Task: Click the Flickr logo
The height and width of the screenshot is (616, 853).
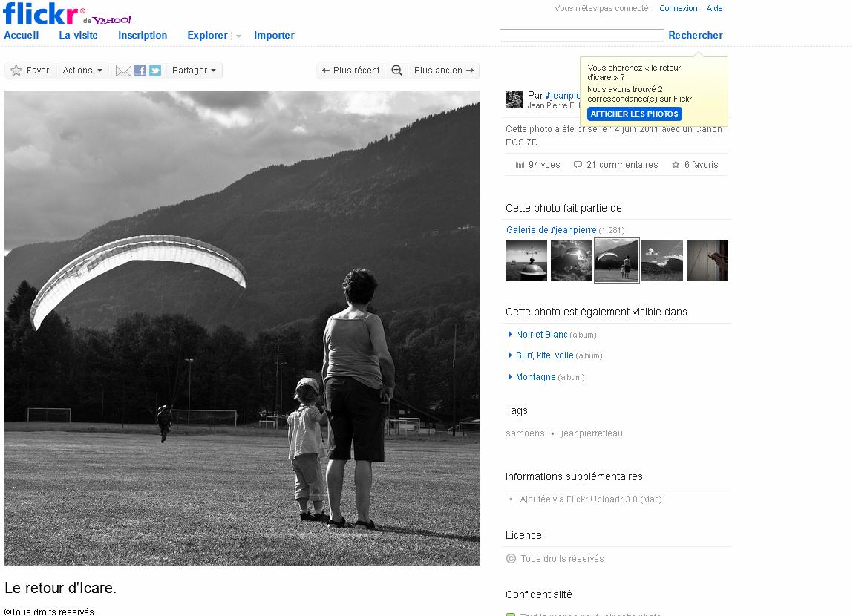Action: coord(40,14)
